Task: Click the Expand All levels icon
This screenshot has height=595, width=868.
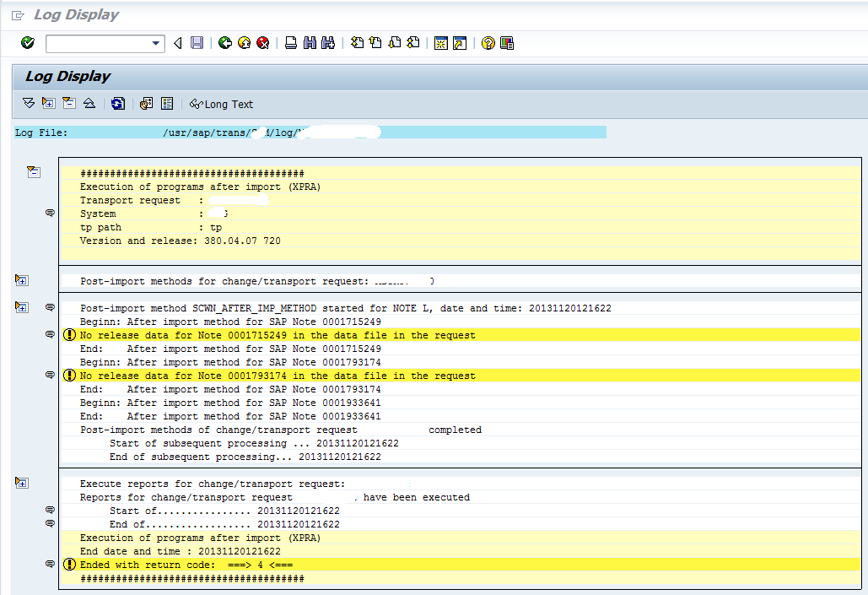Action: (29, 103)
